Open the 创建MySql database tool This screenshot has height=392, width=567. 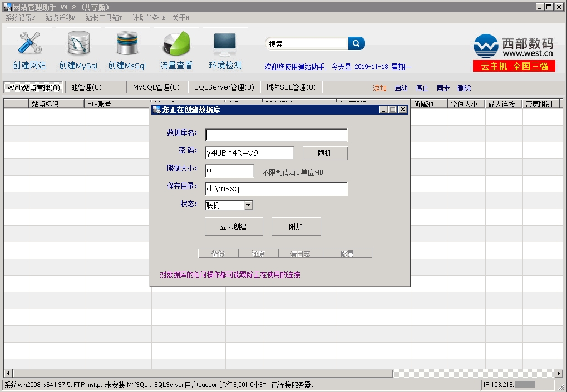pos(78,44)
